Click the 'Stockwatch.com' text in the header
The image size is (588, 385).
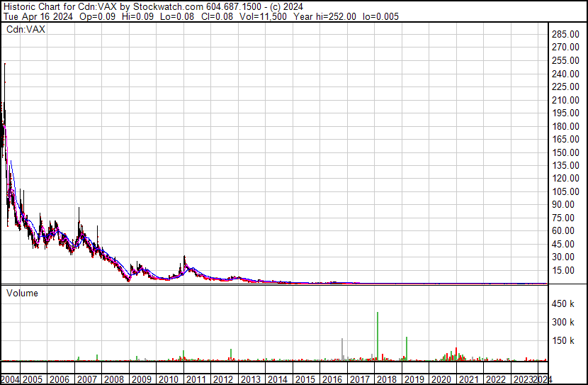[x=169, y=6]
